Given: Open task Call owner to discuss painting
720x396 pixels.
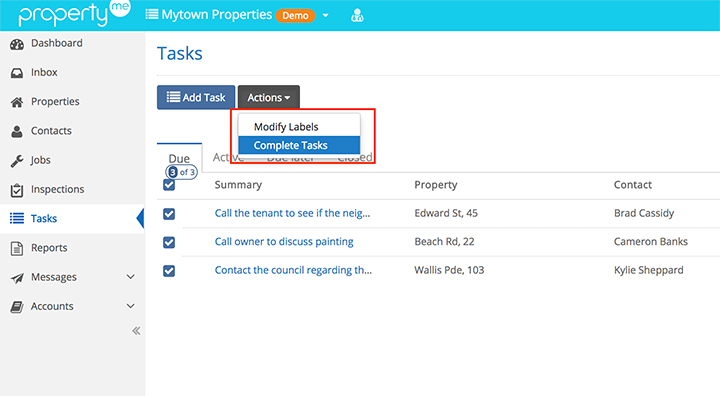Looking at the screenshot, I should [x=284, y=242].
